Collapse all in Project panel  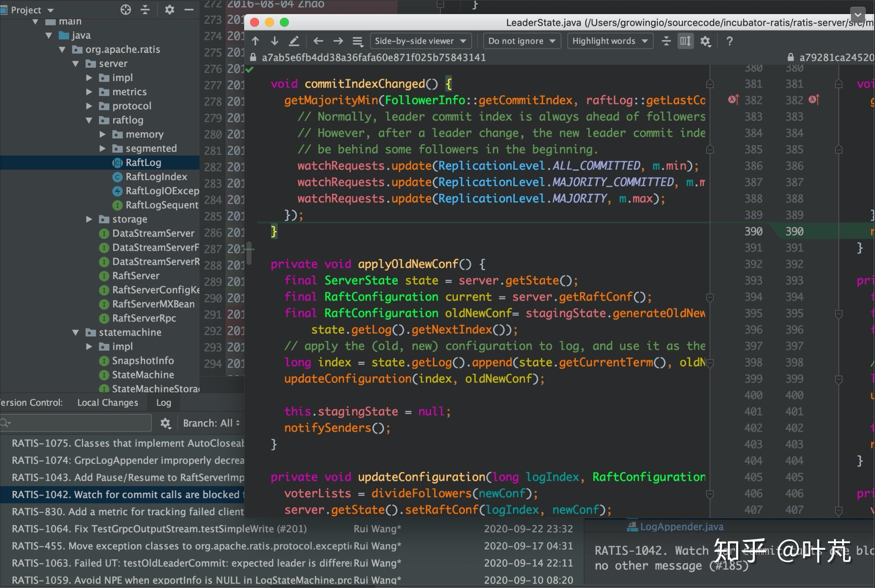tap(145, 10)
